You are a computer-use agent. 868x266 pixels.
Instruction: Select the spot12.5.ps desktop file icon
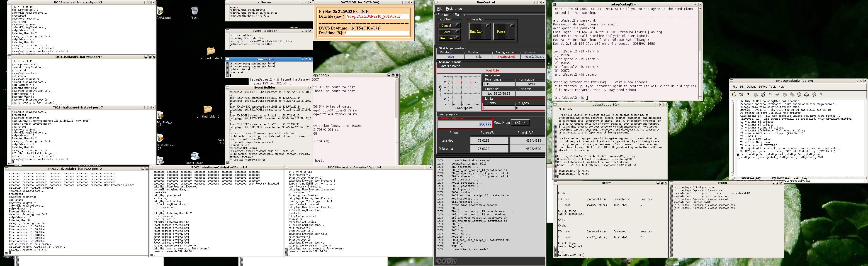click(x=195, y=158)
